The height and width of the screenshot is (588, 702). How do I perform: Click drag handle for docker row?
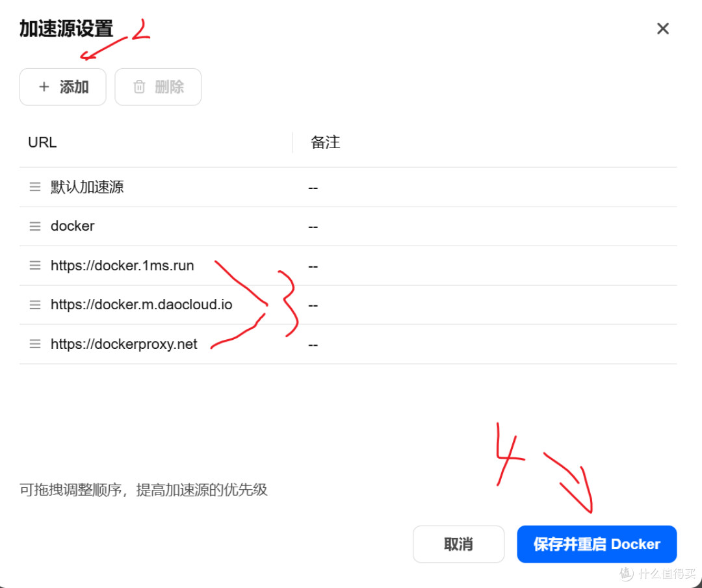tap(35, 226)
